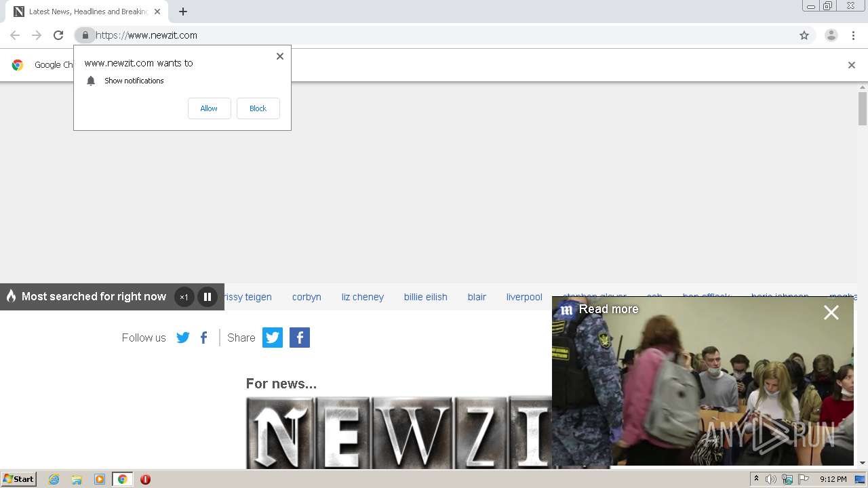
Task: Open the network tray icon
Action: point(787,479)
